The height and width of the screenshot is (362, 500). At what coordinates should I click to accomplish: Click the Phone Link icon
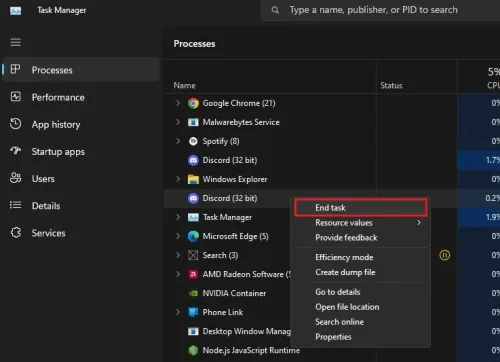pyautogui.click(x=193, y=312)
